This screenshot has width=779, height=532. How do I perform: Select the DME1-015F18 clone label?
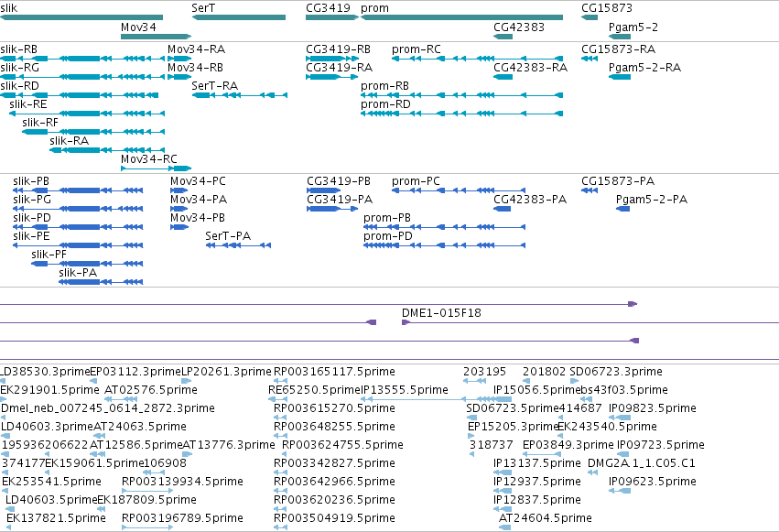pos(441,313)
